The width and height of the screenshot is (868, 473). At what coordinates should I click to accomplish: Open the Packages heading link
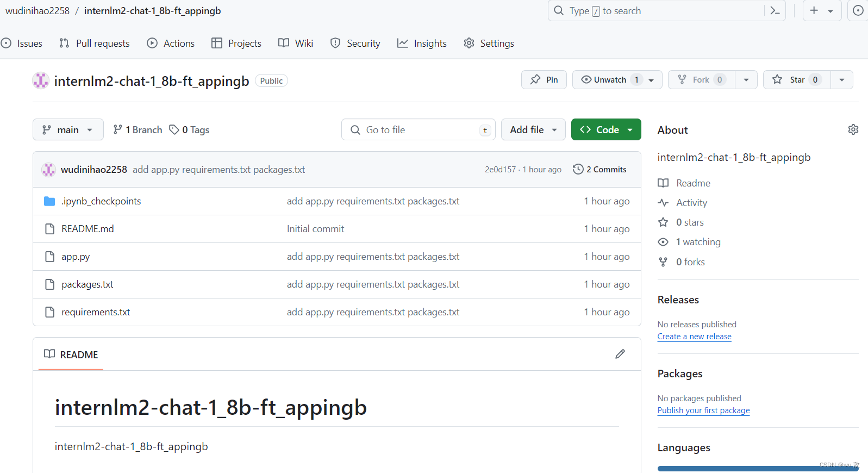[x=680, y=374]
